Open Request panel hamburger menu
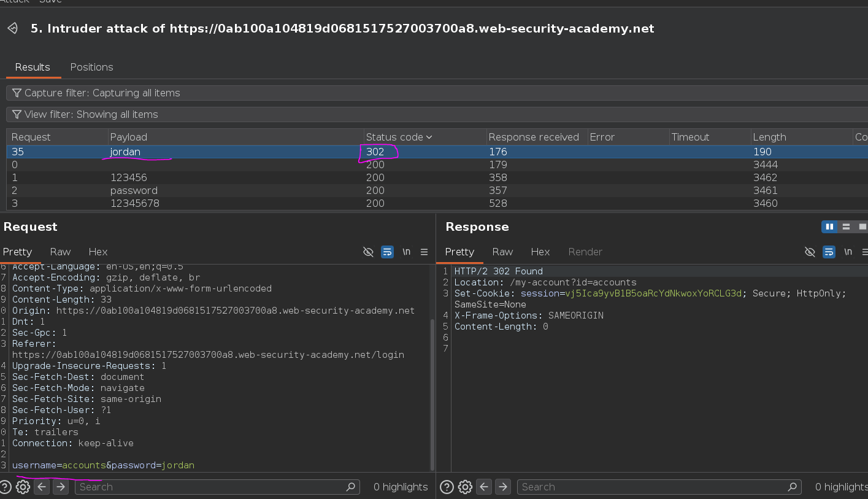868x499 pixels. (424, 252)
